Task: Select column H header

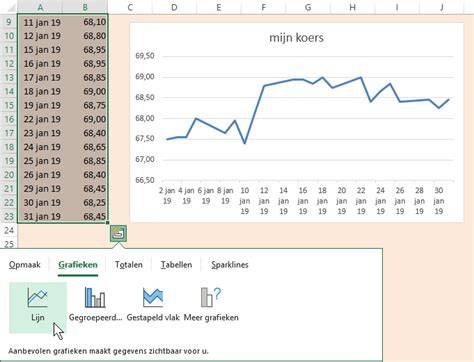Action: (353, 7)
